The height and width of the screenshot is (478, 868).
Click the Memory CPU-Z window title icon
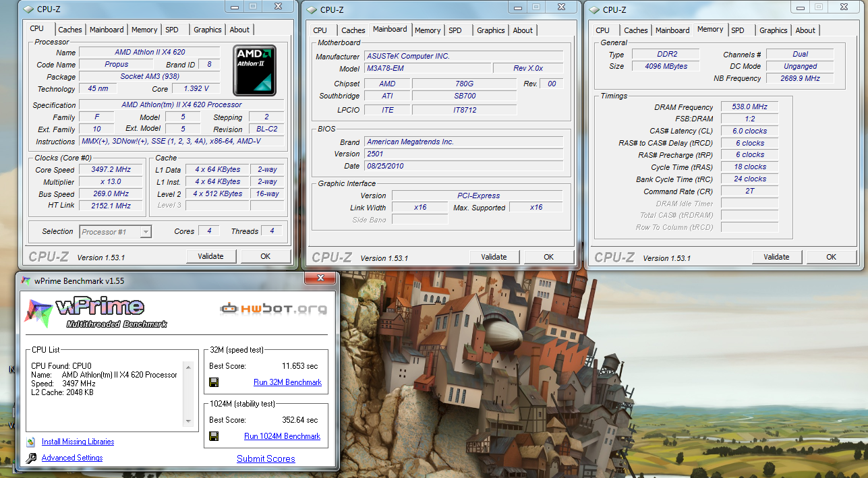pos(594,9)
